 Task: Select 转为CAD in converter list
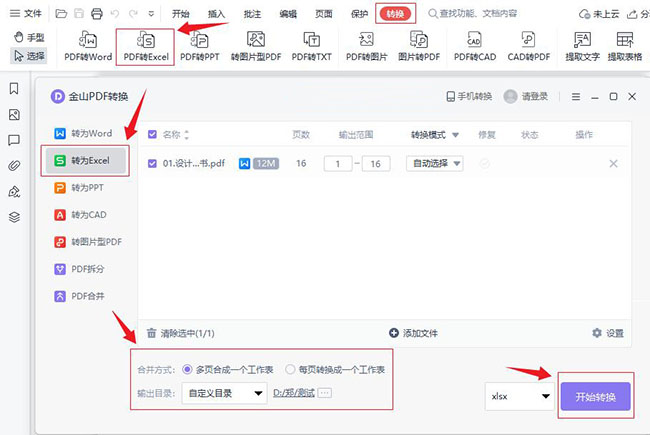pyautogui.click(x=80, y=215)
